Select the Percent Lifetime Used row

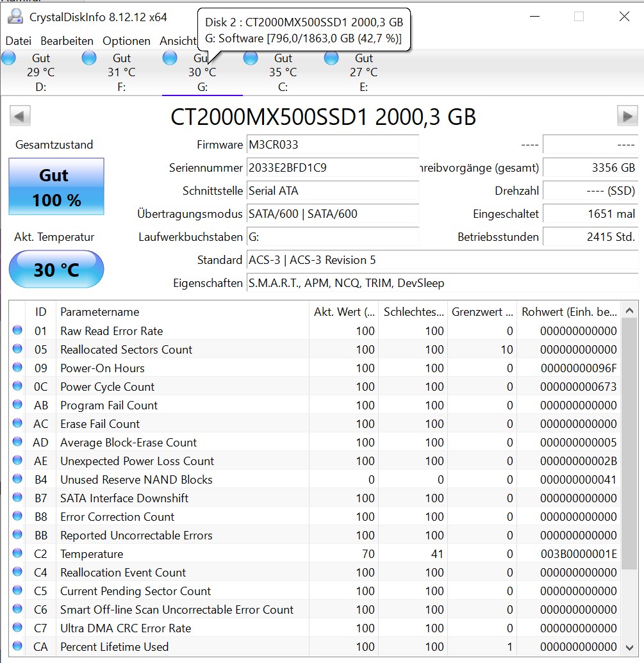[315, 648]
